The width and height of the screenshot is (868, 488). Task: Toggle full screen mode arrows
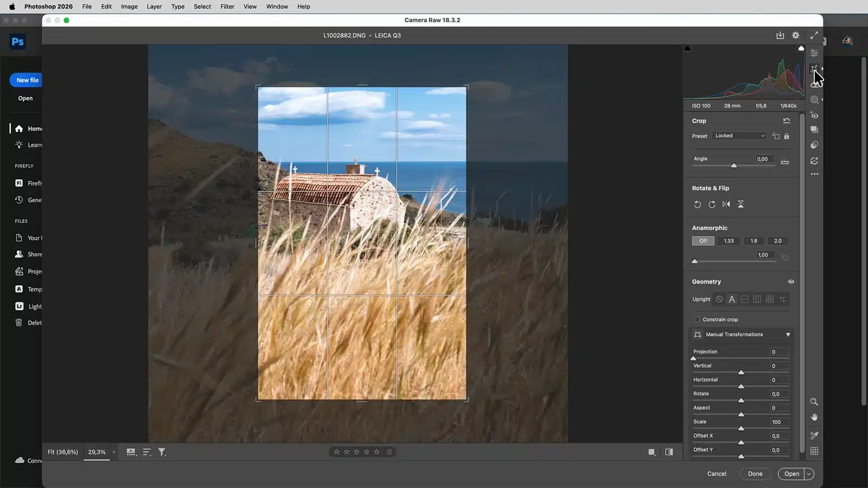(814, 35)
